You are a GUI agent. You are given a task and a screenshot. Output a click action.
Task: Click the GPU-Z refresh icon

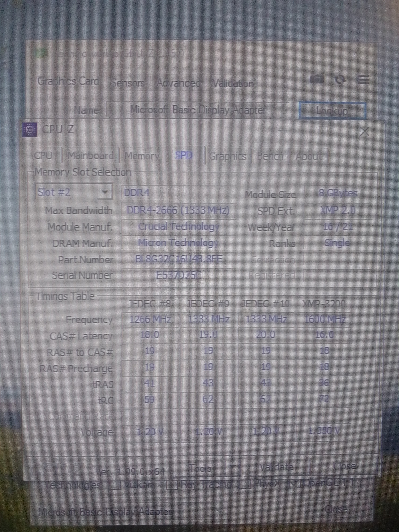[340, 79]
